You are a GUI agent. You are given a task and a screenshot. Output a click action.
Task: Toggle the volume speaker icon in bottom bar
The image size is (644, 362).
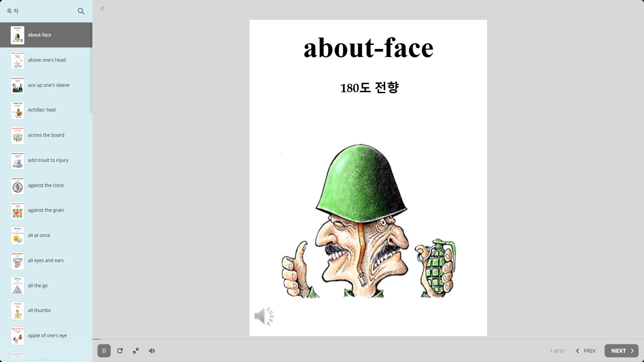coord(152,351)
